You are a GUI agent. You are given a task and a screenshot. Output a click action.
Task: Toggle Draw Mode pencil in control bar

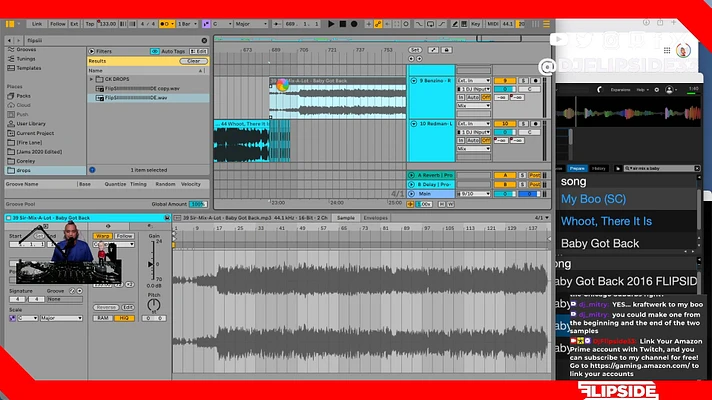click(x=455, y=24)
